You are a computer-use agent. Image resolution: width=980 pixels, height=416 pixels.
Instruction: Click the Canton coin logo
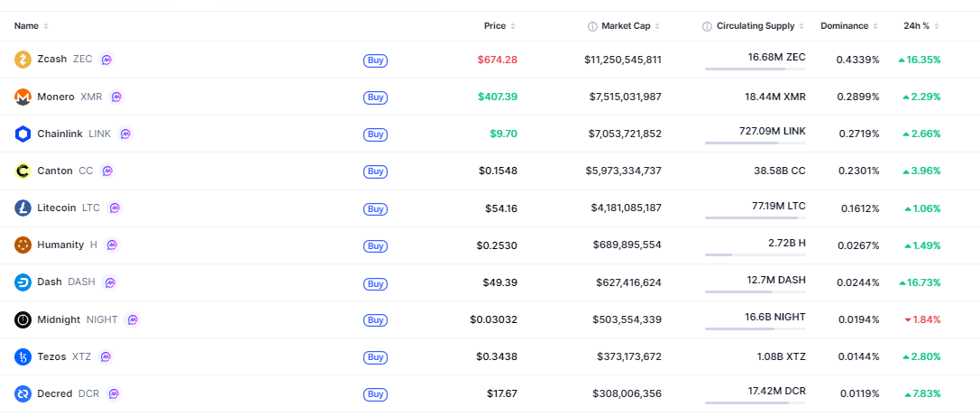(23, 171)
